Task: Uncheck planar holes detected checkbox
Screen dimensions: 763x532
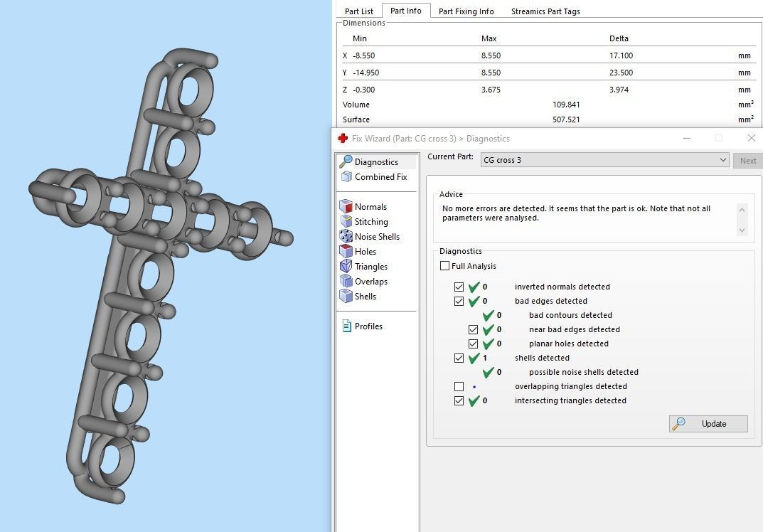Action: click(x=473, y=344)
